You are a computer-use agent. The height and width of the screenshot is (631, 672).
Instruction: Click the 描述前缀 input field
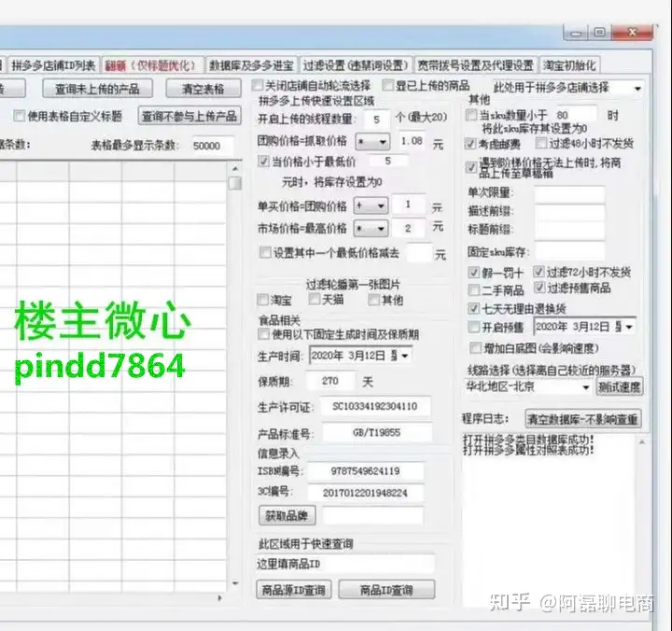coord(569,212)
